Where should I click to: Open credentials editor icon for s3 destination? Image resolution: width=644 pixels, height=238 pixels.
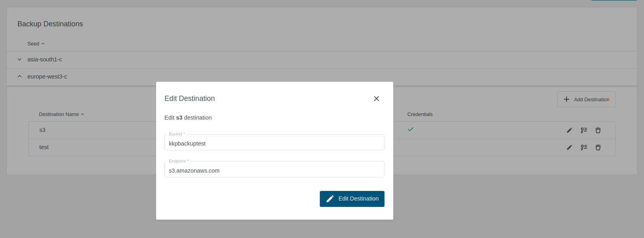(x=584, y=130)
